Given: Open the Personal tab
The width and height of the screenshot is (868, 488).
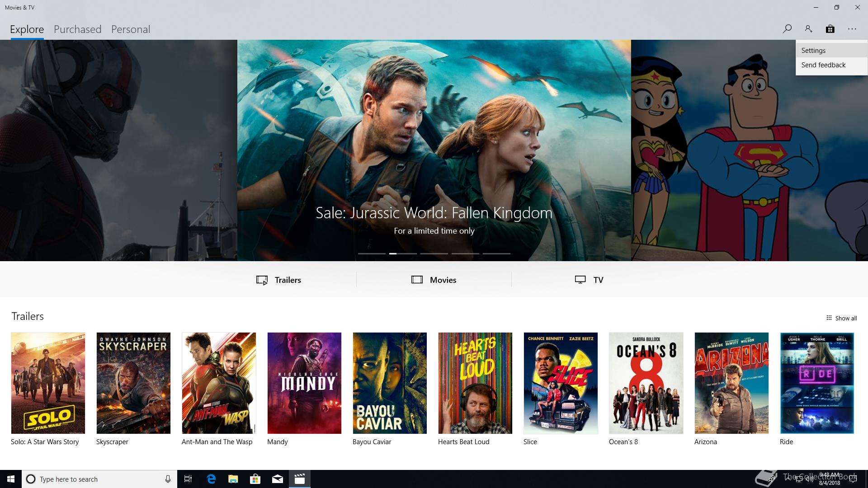Looking at the screenshot, I should point(131,29).
